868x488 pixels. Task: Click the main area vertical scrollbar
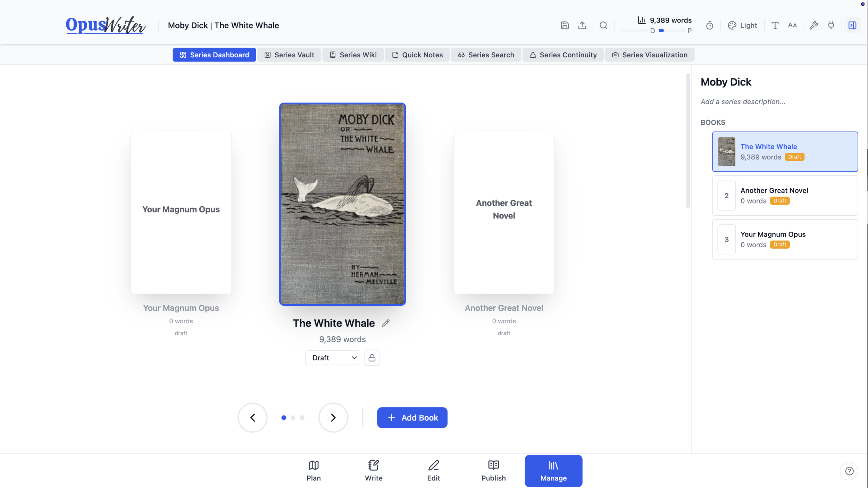click(x=688, y=141)
